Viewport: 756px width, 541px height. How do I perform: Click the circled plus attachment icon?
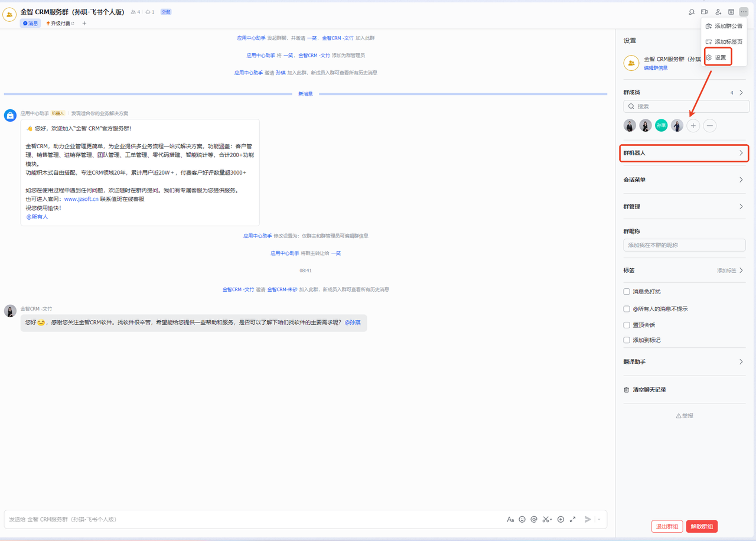point(561,519)
